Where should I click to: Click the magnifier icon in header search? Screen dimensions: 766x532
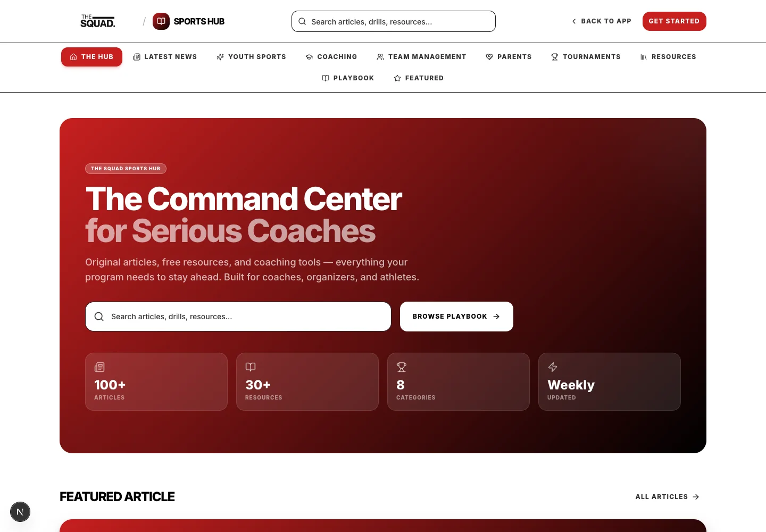click(302, 21)
